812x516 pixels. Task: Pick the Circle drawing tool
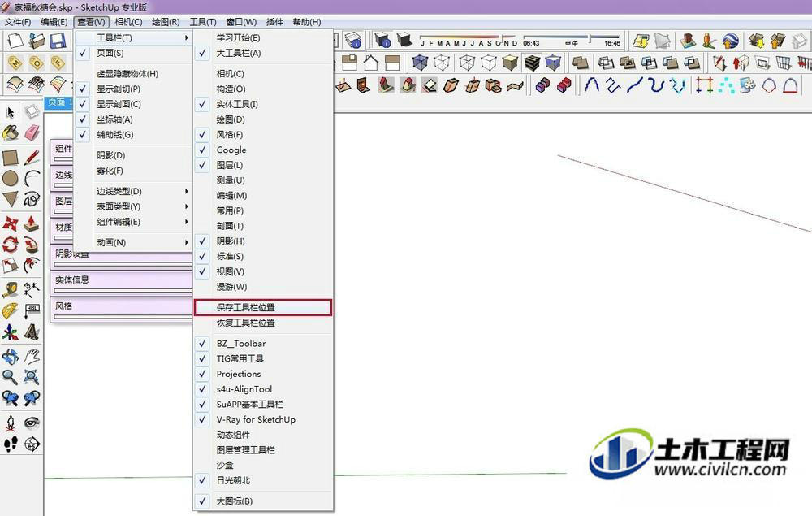point(11,178)
